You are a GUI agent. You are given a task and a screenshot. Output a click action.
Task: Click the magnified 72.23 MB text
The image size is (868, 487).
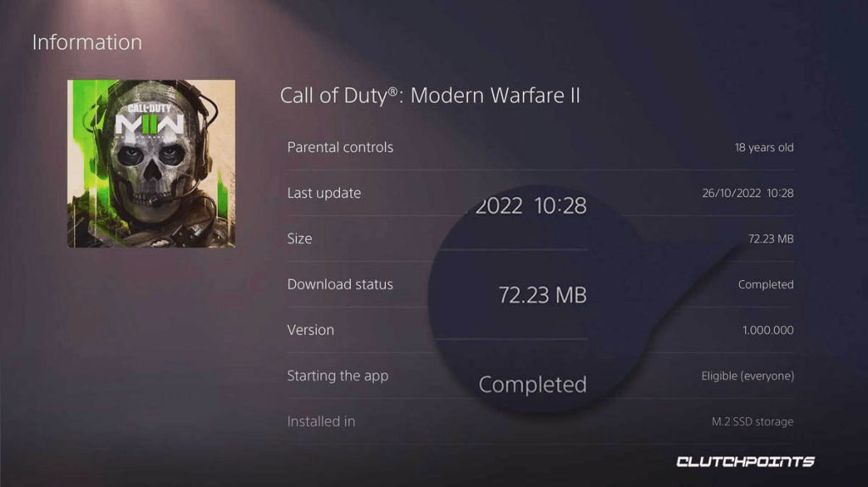coord(542,295)
